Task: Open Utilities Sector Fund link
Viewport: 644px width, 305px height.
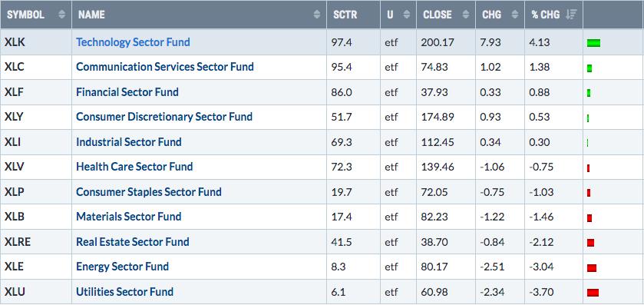Action: pos(125,292)
